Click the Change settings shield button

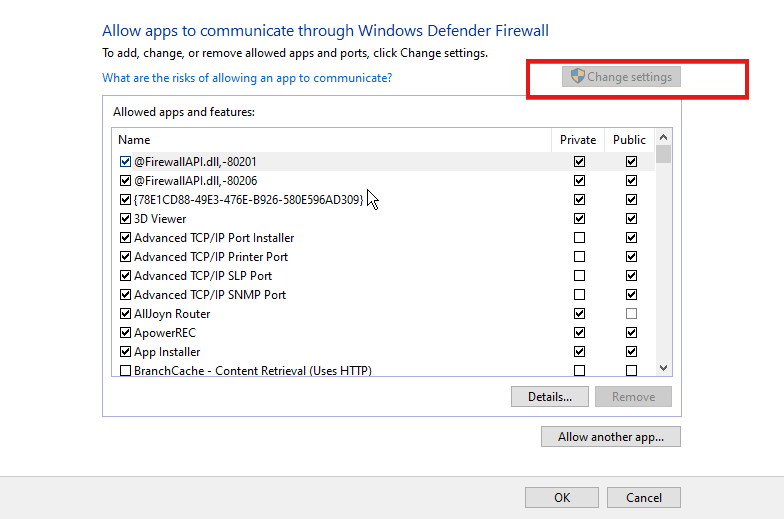621,77
